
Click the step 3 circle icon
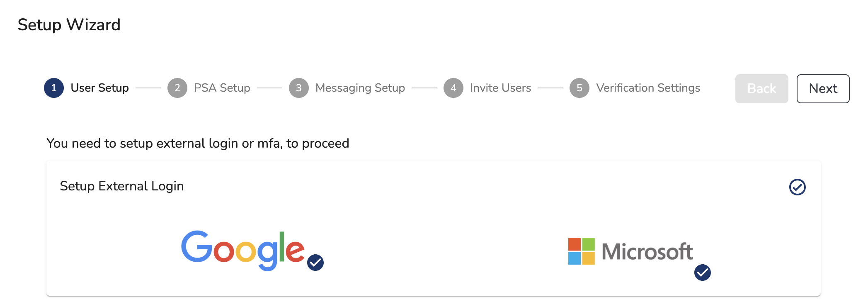click(299, 88)
